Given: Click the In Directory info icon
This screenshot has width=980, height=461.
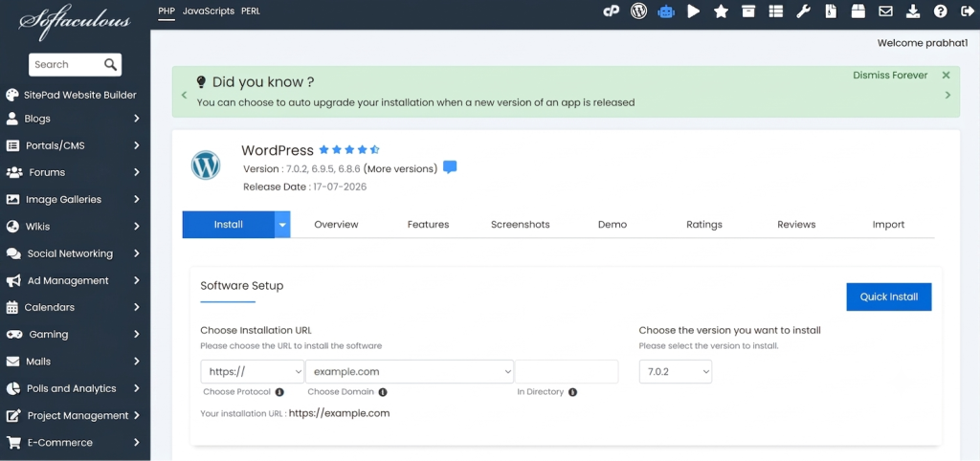Looking at the screenshot, I should tap(572, 392).
